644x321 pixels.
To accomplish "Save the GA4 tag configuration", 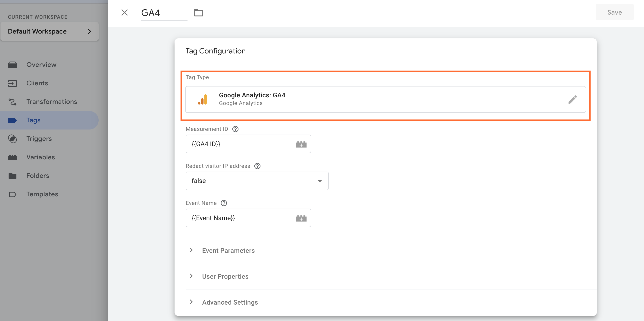I will tap(614, 12).
